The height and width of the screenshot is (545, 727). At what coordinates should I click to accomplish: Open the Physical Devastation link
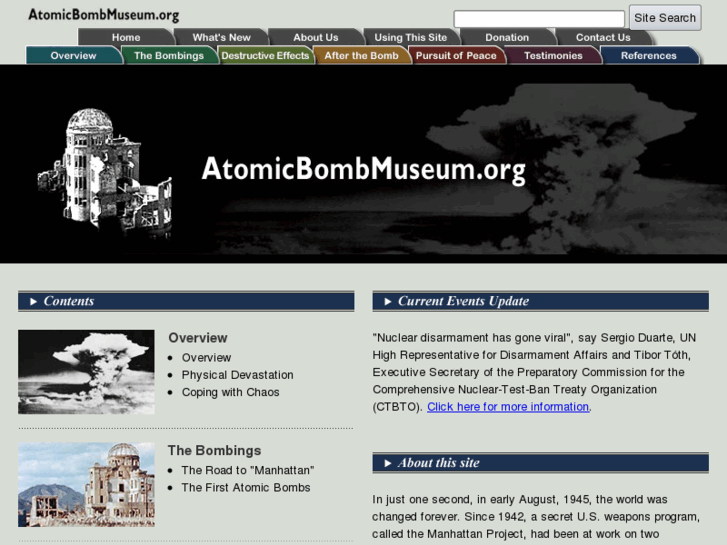237,375
